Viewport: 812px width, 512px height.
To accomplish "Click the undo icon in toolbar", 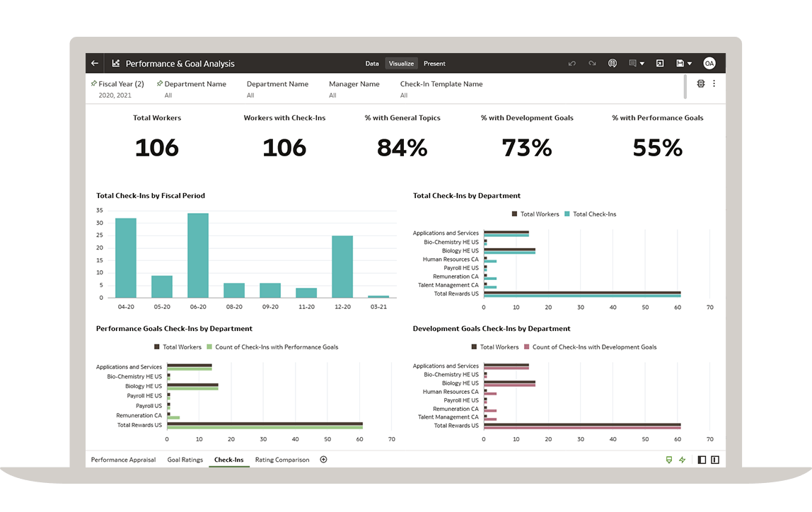I will click(572, 64).
